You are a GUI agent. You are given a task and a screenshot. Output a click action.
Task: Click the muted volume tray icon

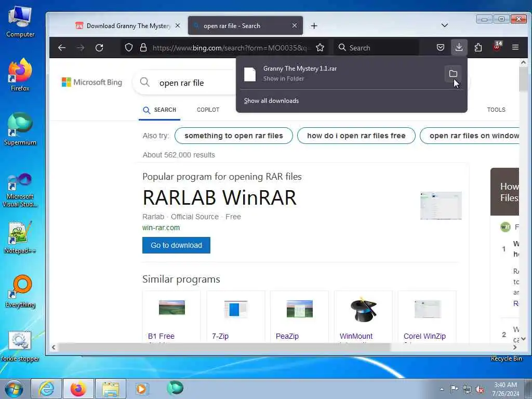(480, 390)
